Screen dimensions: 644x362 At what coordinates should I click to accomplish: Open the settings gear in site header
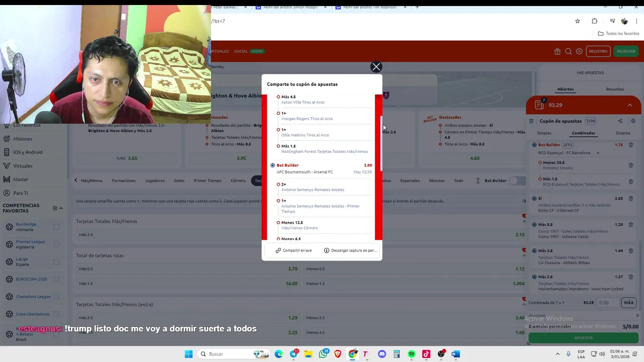point(579,51)
